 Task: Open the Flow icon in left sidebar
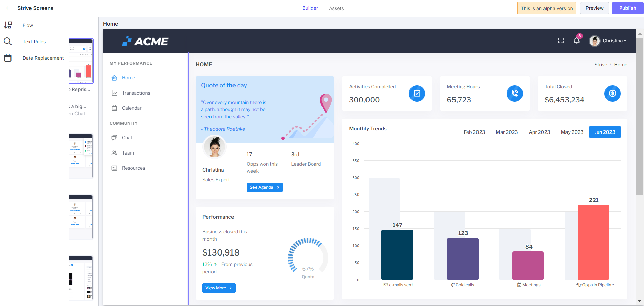[8, 25]
